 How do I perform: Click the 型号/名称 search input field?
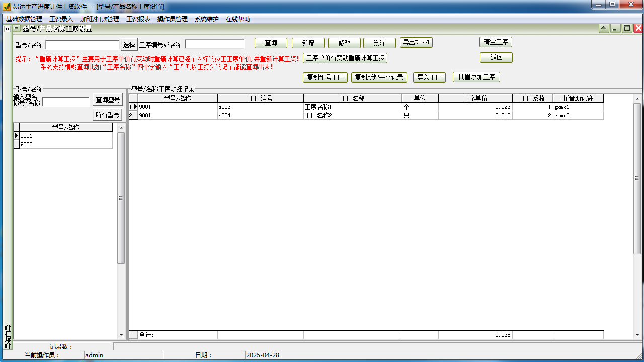click(x=83, y=44)
